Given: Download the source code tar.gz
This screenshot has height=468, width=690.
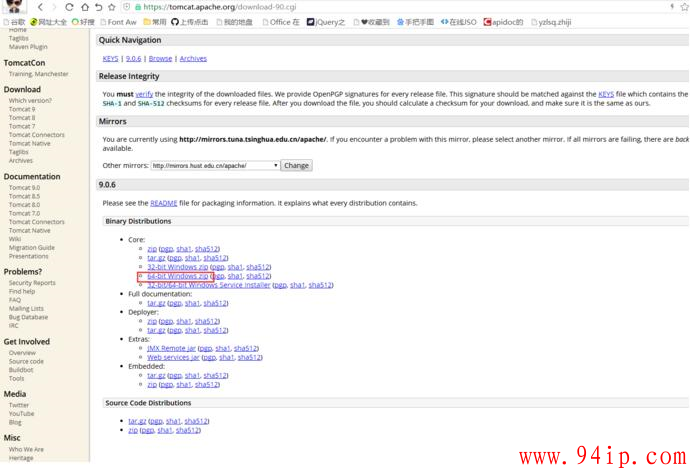Looking at the screenshot, I should pos(137,421).
